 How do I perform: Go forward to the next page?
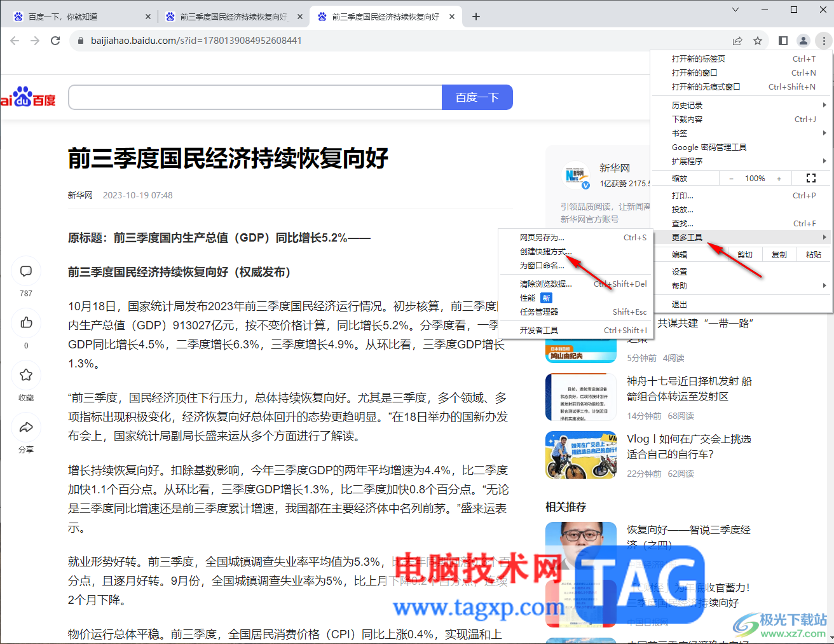pos(35,41)
